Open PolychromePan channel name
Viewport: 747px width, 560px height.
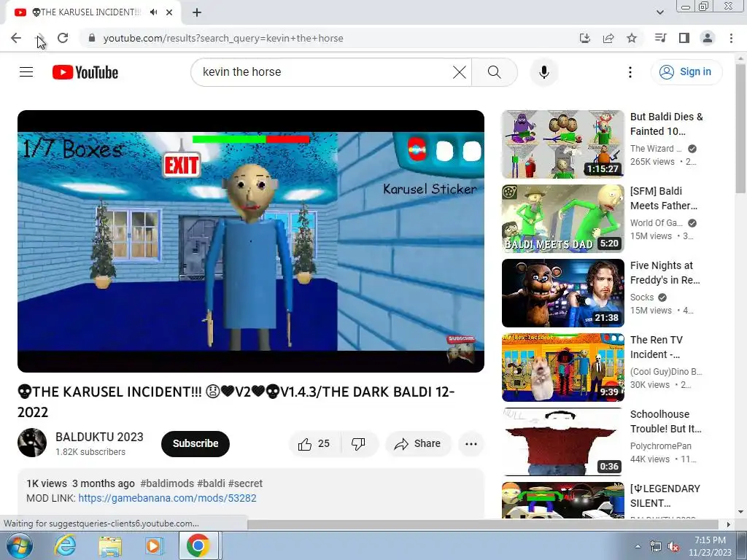click(660, 446)
